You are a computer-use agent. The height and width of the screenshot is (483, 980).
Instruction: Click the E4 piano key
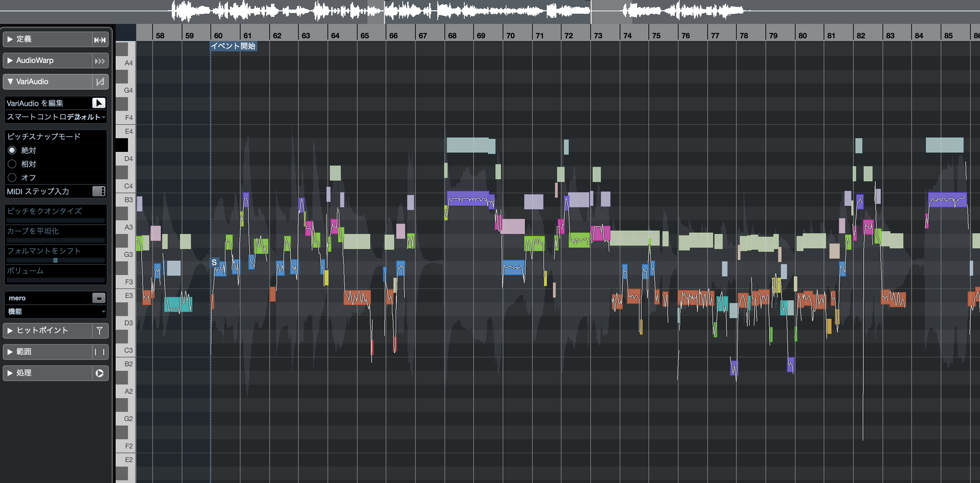pos(126,131)
